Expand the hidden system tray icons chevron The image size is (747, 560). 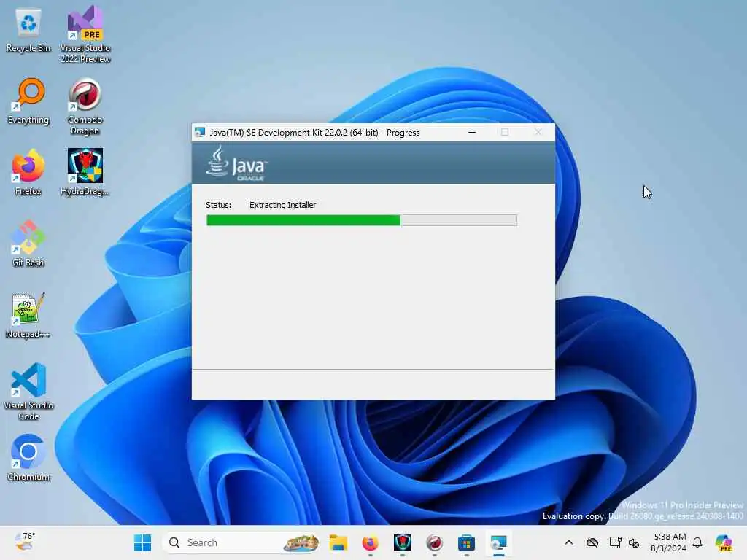pyautogui.click(x=569, y=542)
